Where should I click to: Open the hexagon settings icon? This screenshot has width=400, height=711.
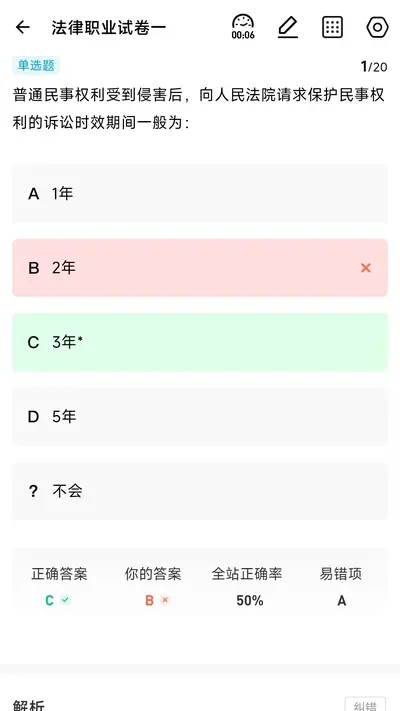coord(377,27)
